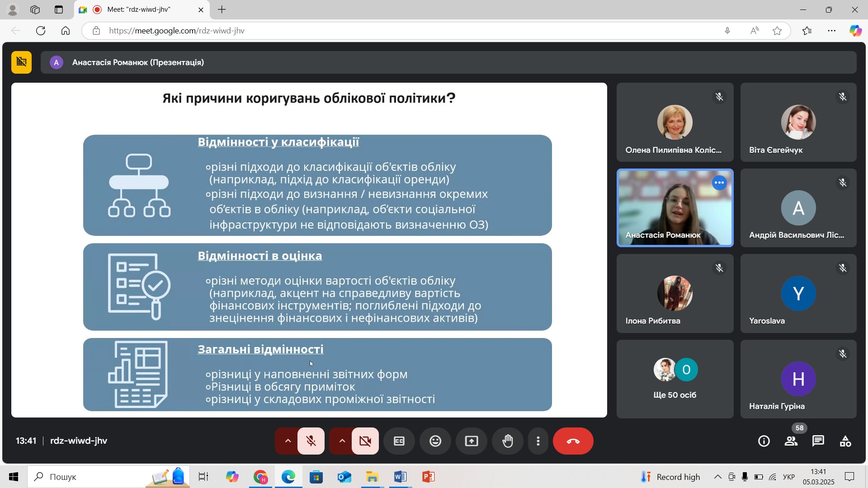Select the Андрій Васильович Ліс... tile
This screenshot has height=488, width=868.
798,208
